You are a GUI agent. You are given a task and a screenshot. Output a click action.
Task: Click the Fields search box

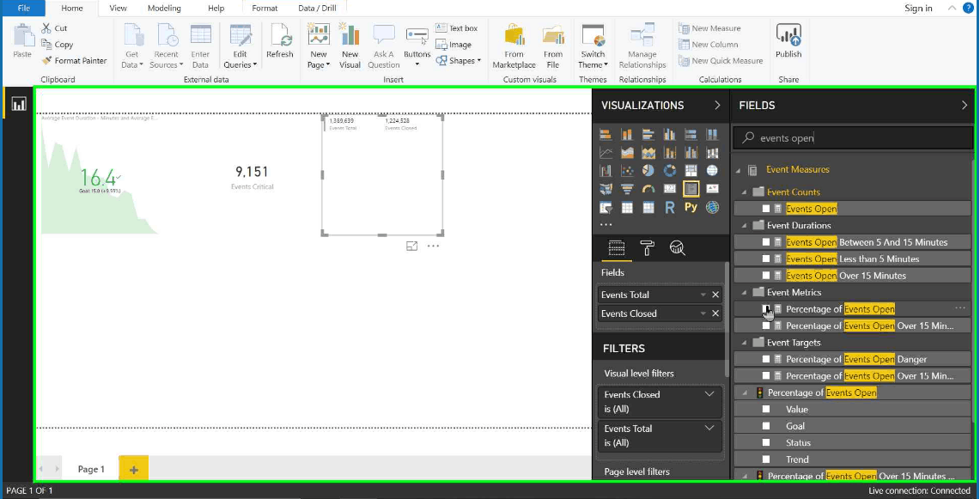coord(853,138)
